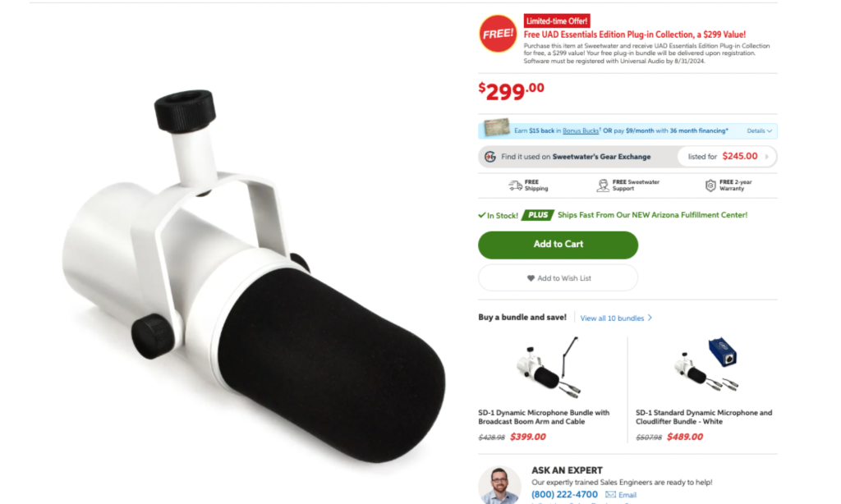Open the Bonus Bucks link
Viewport: 841px width, 504px height.
581,131
